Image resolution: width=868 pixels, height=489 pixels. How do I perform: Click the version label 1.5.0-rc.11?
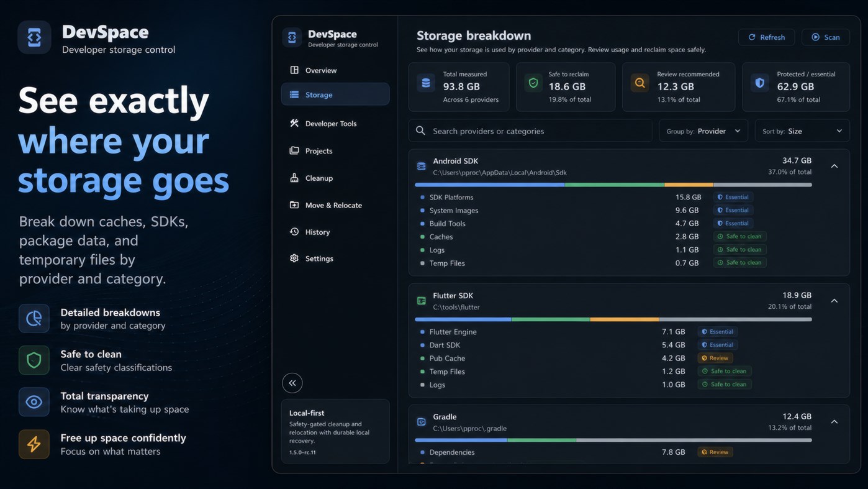tap(302, 452)
